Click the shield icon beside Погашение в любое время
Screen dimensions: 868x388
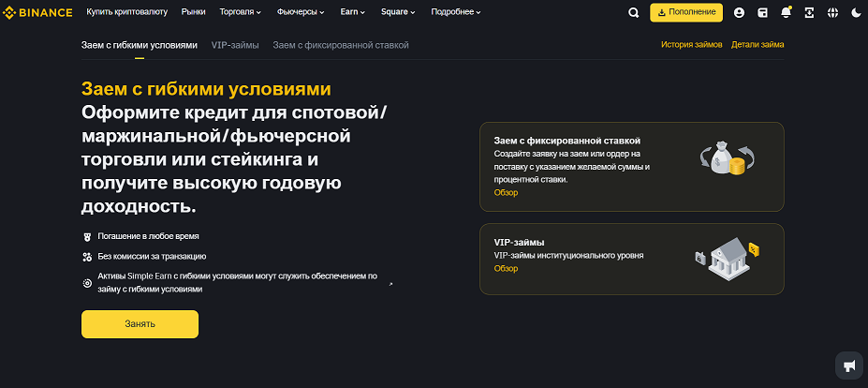(87, 236)
